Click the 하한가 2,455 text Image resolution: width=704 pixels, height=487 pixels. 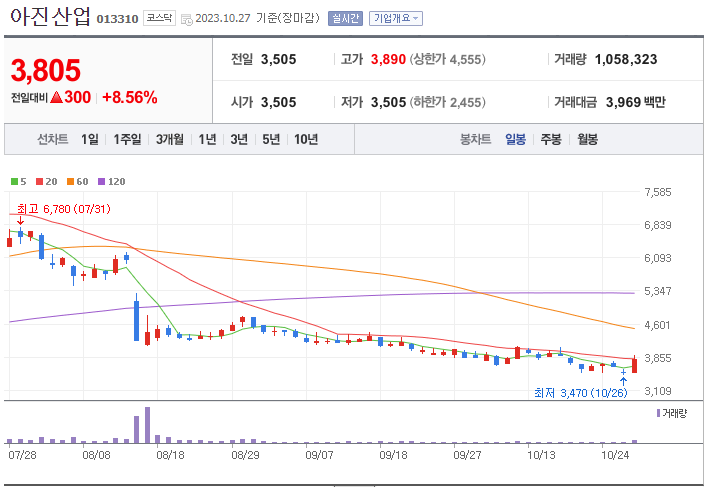[x=447, y=102]
